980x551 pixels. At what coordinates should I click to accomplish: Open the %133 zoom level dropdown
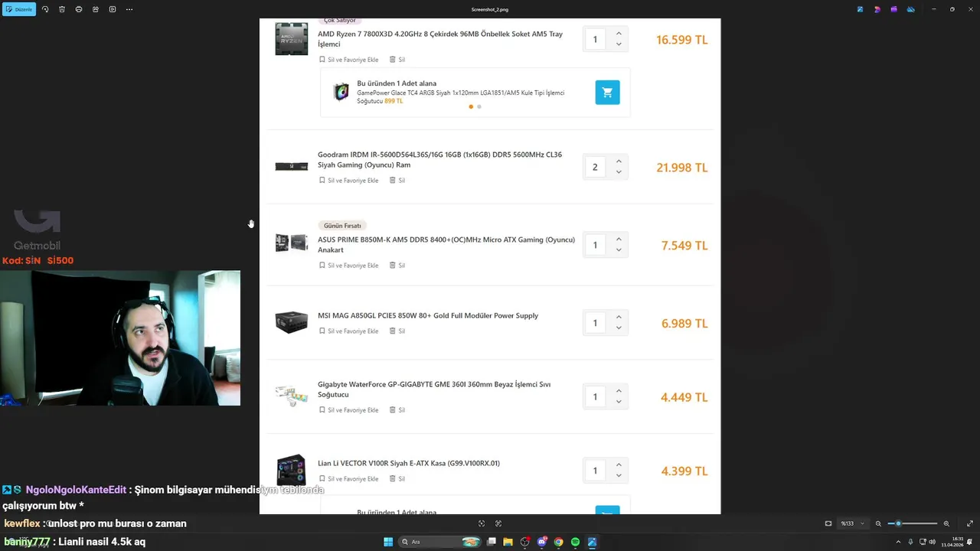click(x=852, y=523)
